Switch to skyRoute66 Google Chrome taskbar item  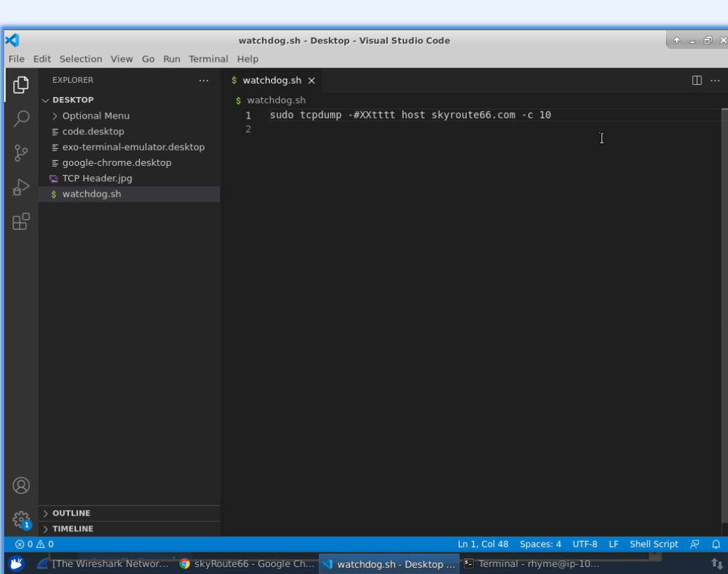click(247, 563)
